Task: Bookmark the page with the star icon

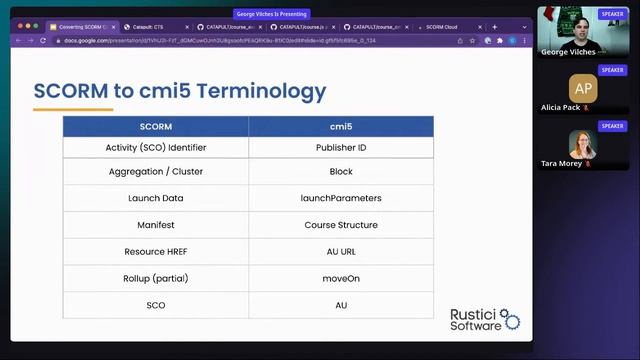Action: 472,41
